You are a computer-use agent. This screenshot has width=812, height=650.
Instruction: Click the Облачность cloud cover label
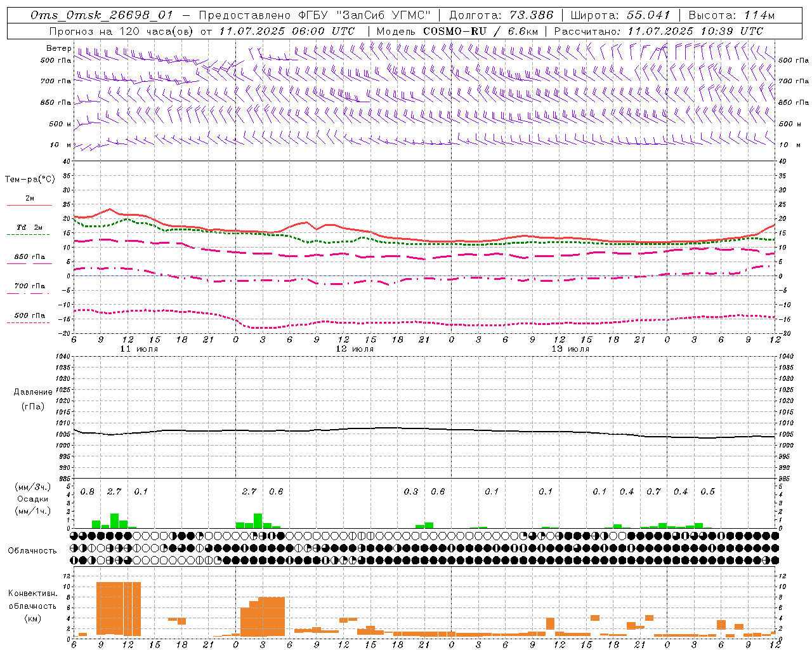click(32, 550)
